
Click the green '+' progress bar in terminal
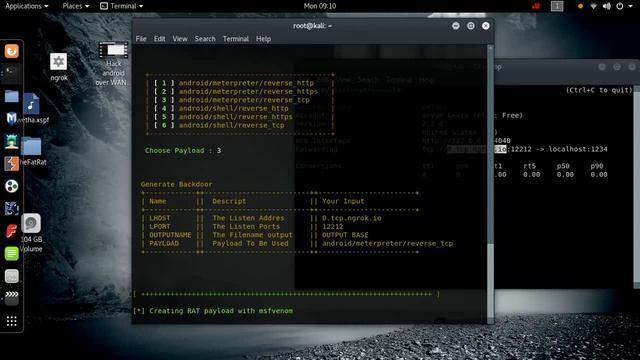(286, 294)
